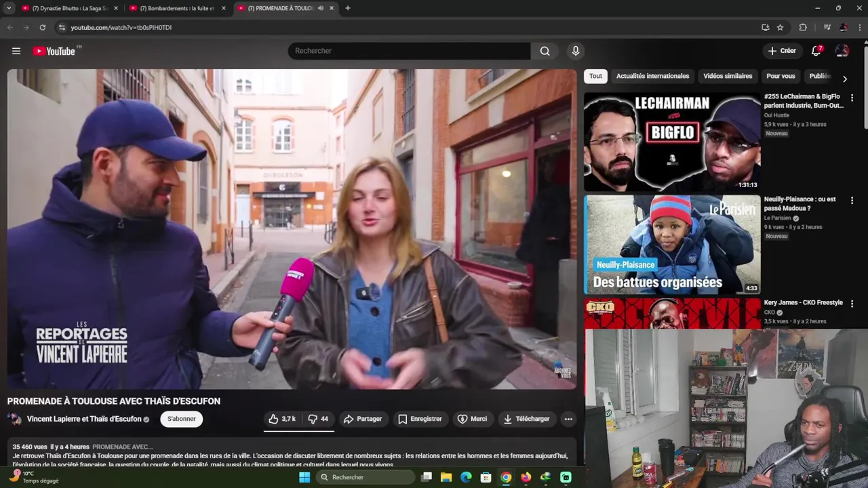Like the video with 3,7 k likes
The image size is (868, 488).
click(282, 419)
